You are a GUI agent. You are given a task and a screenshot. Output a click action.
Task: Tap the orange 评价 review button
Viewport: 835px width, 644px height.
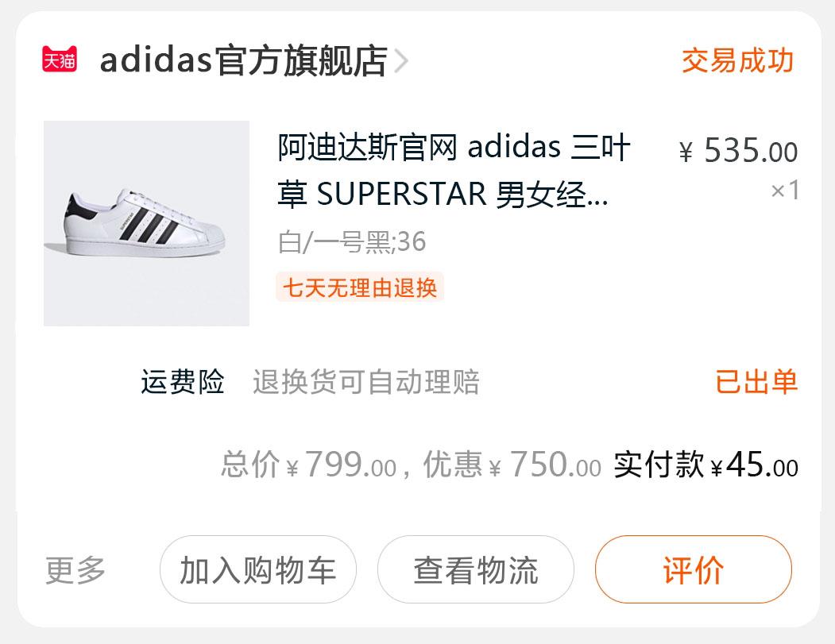pos(693,569)
